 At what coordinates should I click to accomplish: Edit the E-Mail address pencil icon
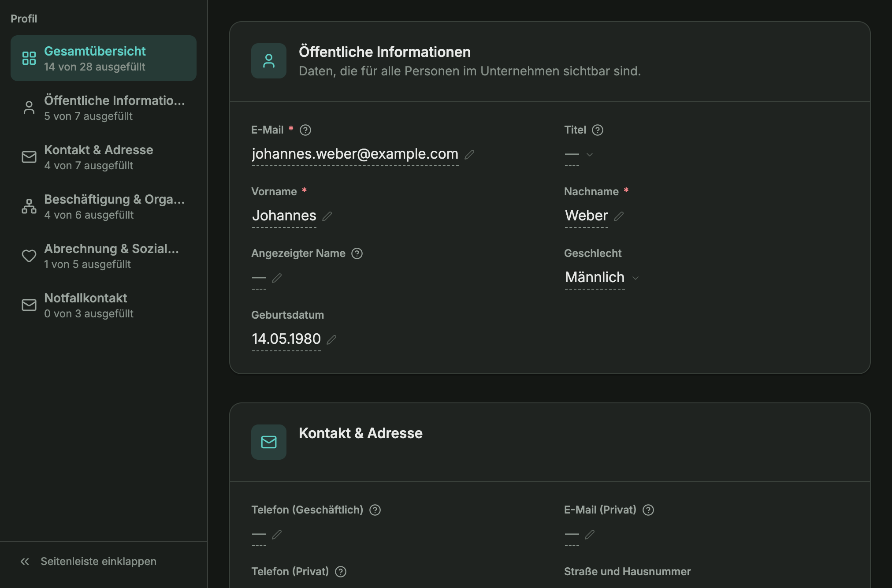(470, 154)
